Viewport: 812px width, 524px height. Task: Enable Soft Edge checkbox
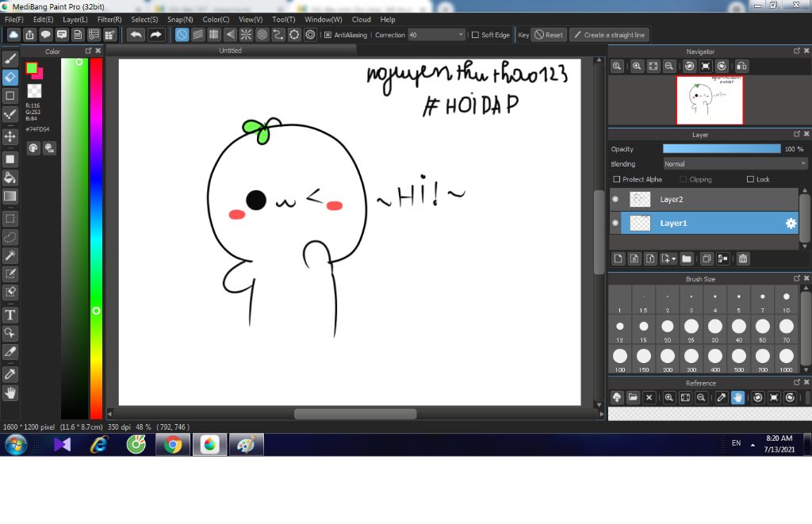click(475, 35)
